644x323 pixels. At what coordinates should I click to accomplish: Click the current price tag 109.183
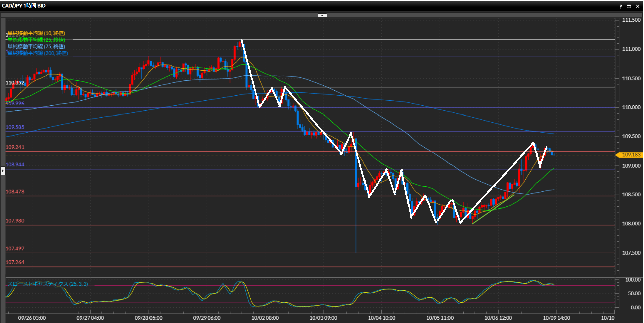click(631, 155)
